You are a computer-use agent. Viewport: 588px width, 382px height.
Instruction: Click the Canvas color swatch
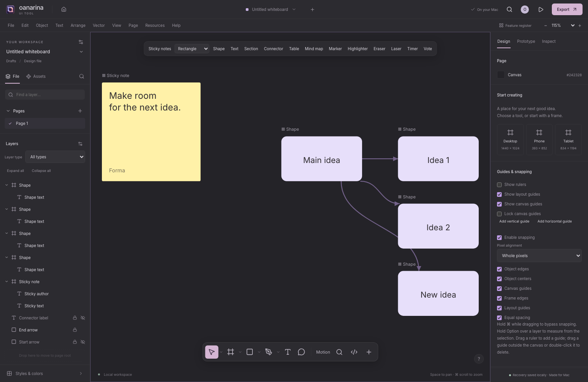(x=501, y=75)
